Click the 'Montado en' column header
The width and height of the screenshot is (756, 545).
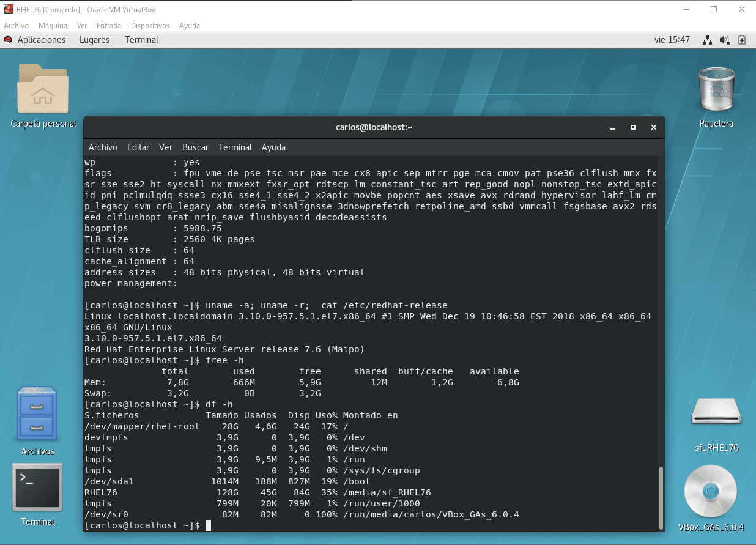[371, 415]
